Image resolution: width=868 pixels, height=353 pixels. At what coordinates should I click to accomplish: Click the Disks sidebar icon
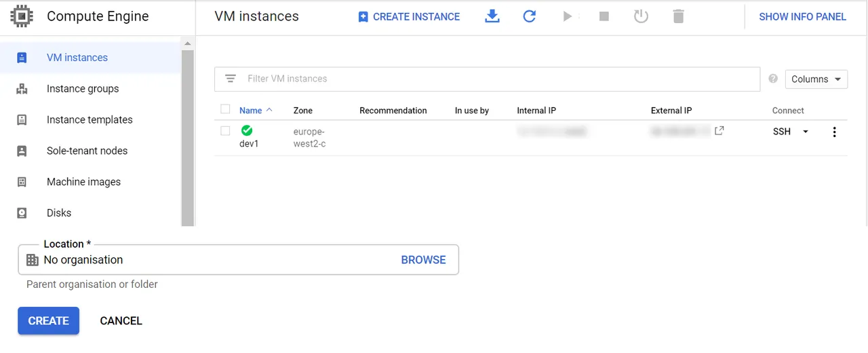(x=22, y=213)
